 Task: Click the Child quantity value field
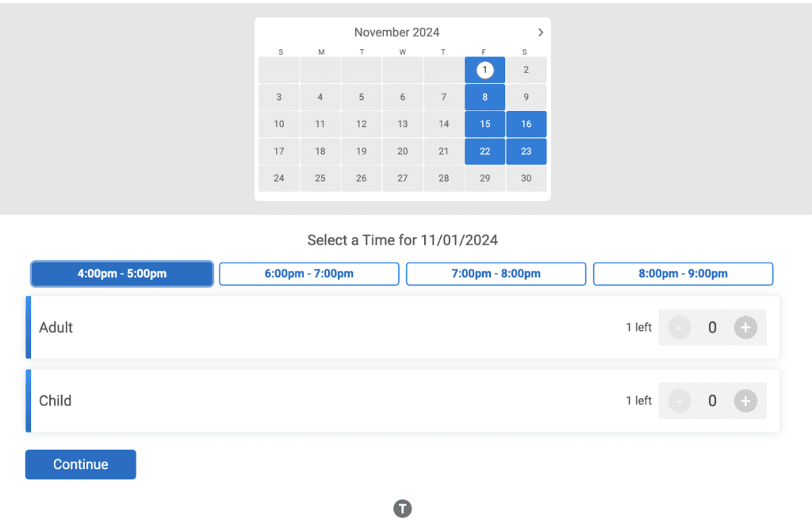pyautogui.click(x=712, y=401)
